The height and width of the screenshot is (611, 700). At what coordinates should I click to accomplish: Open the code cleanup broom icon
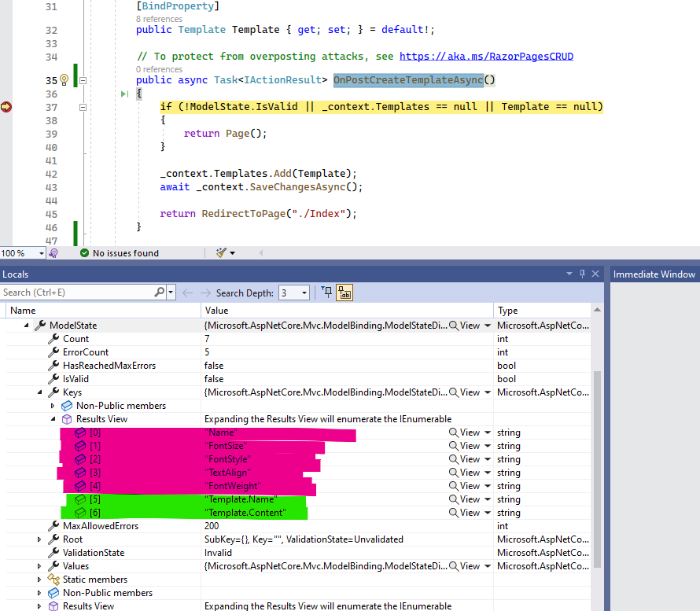click(x=221, y=253)
